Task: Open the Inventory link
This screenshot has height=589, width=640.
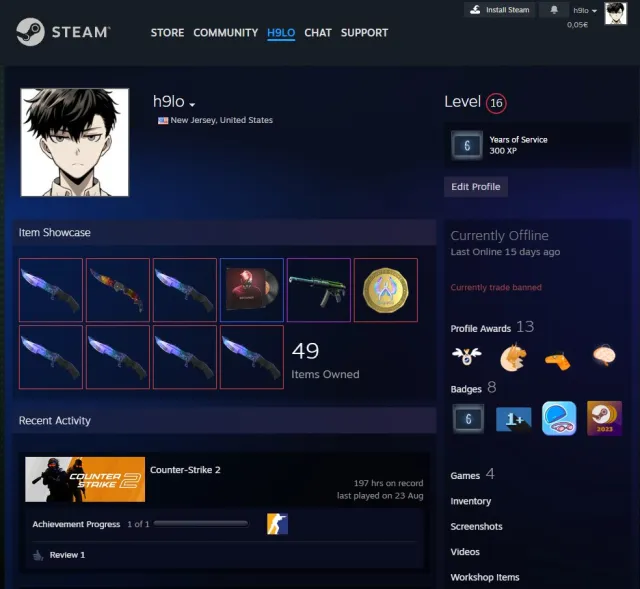Action: coord(471,501)
